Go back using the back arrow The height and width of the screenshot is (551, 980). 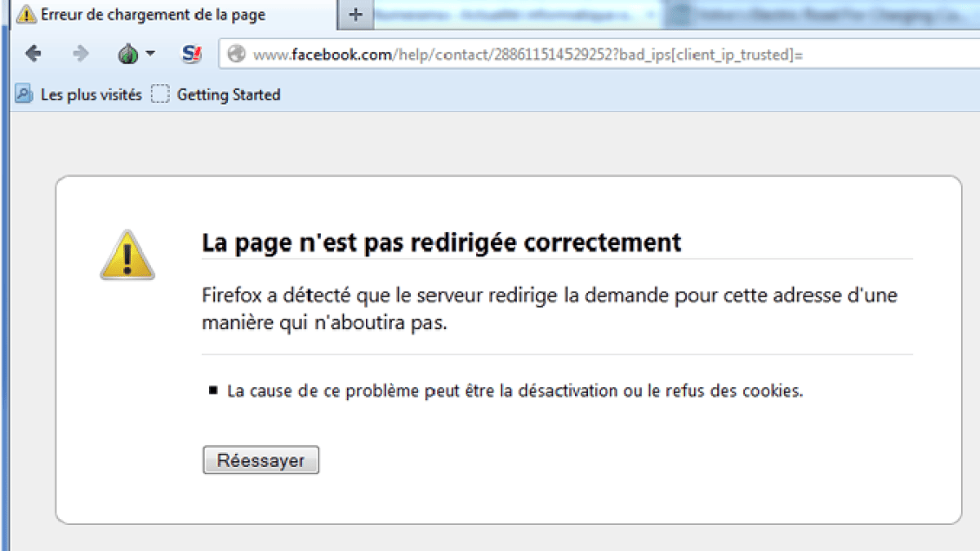pyautogui.click(x=33, y=54)
